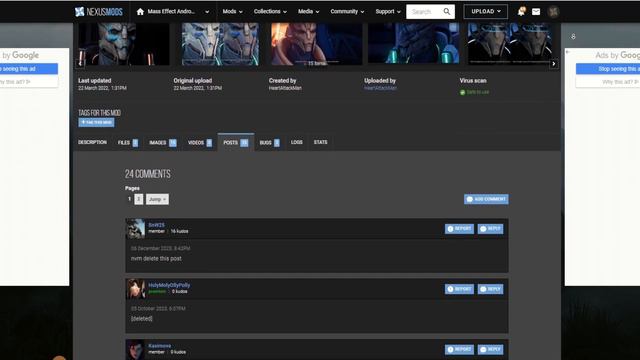Open the fifth gallery thumbnail
This screenshot has height=360, width=640.
[510, 44]
